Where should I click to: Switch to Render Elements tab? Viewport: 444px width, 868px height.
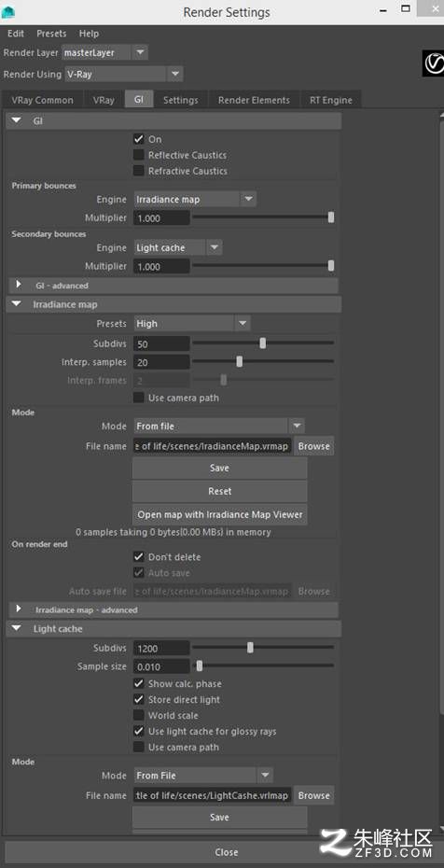(254, 100)
